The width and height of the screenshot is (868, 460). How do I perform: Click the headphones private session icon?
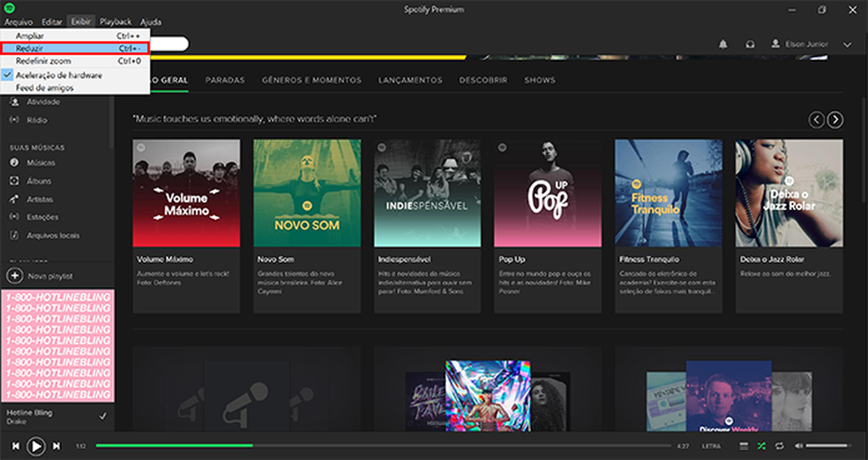point(750,44)
